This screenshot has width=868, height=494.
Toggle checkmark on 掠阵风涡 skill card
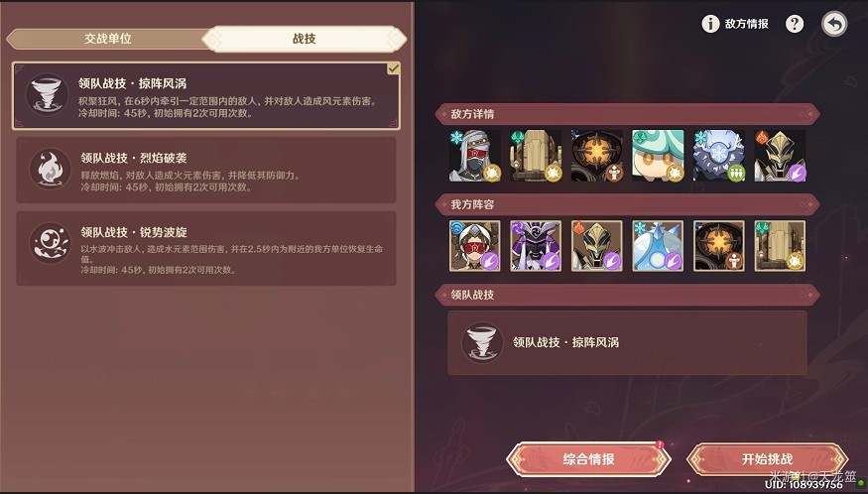click(x=393, y=68)
